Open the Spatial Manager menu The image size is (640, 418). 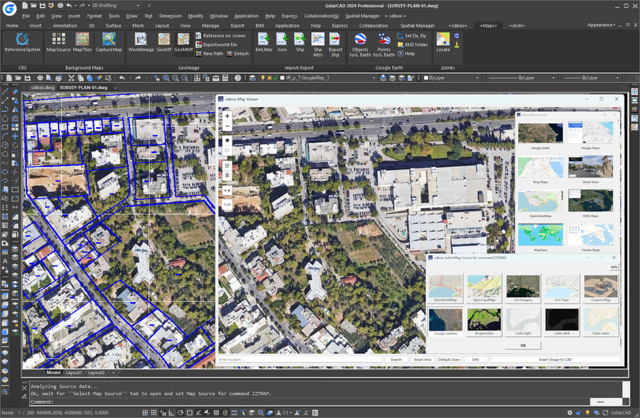(x=362, y=16)
